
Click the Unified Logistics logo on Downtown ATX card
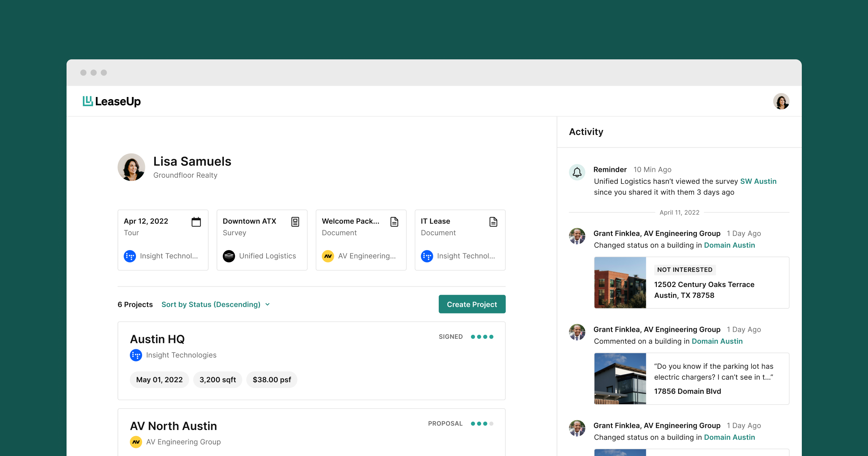click(229, 256)
